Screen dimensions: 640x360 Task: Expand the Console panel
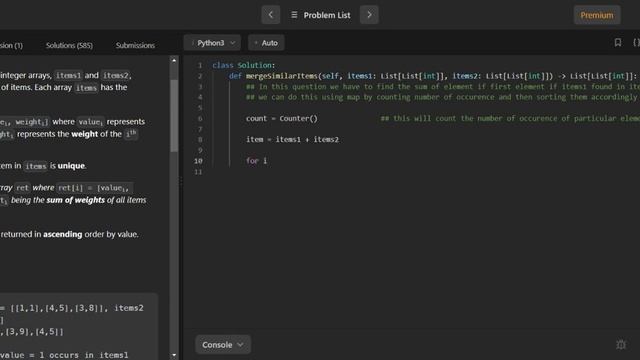click(223, 345)
